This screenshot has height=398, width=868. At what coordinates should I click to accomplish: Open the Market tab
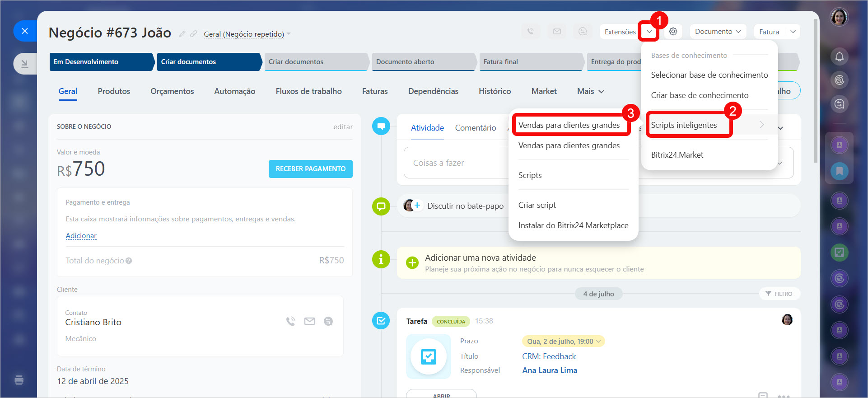(x=544, y=91)
